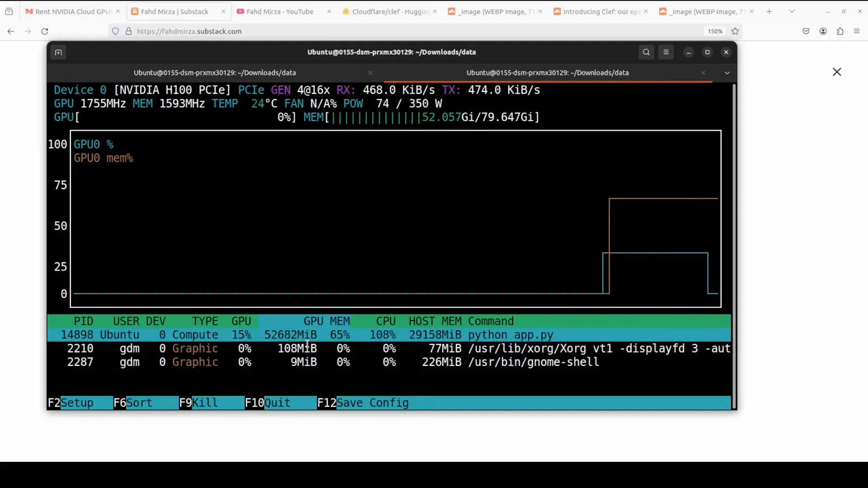This screenshot has width=868, height=488.
Task: Open the terminal search icon
Action: click(x=646, y=52)
